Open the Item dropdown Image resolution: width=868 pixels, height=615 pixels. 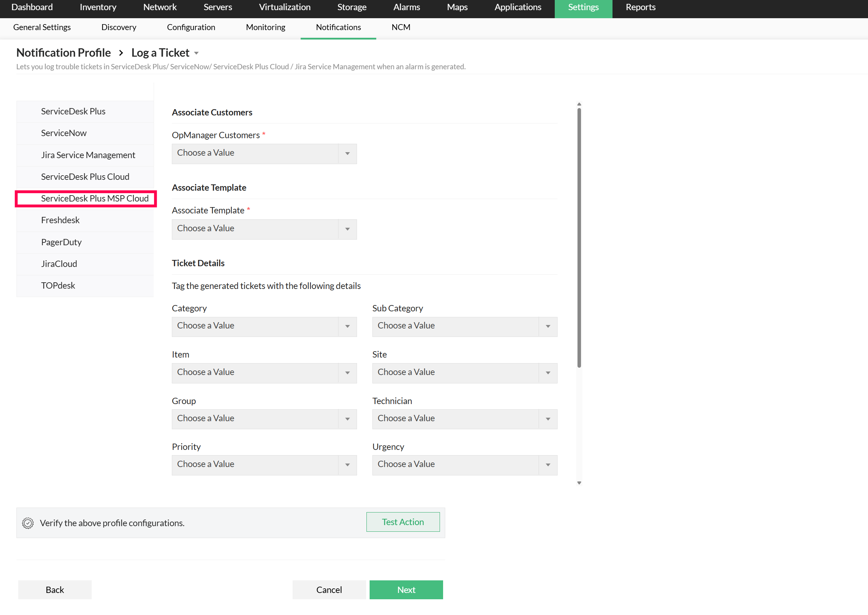pyautogui.click(x=264, y=373)
